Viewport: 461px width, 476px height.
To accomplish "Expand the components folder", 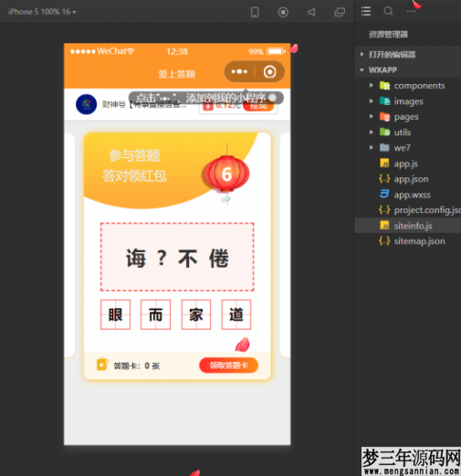I will click(x=371, y=86).
